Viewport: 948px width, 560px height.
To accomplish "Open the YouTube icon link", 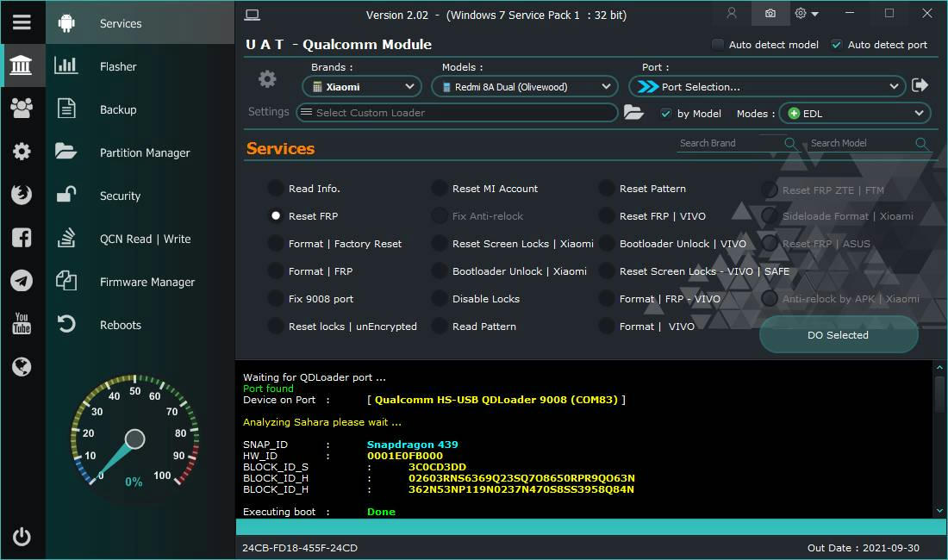I will coord(22,323).
